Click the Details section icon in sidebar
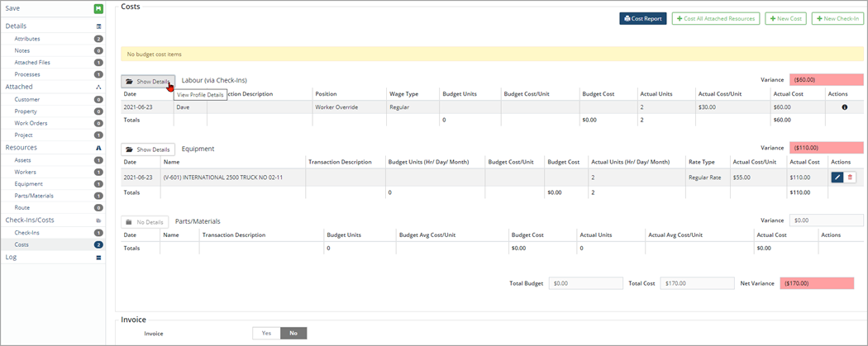Screen dimensions: 868x346 click(x=98, y=26)
